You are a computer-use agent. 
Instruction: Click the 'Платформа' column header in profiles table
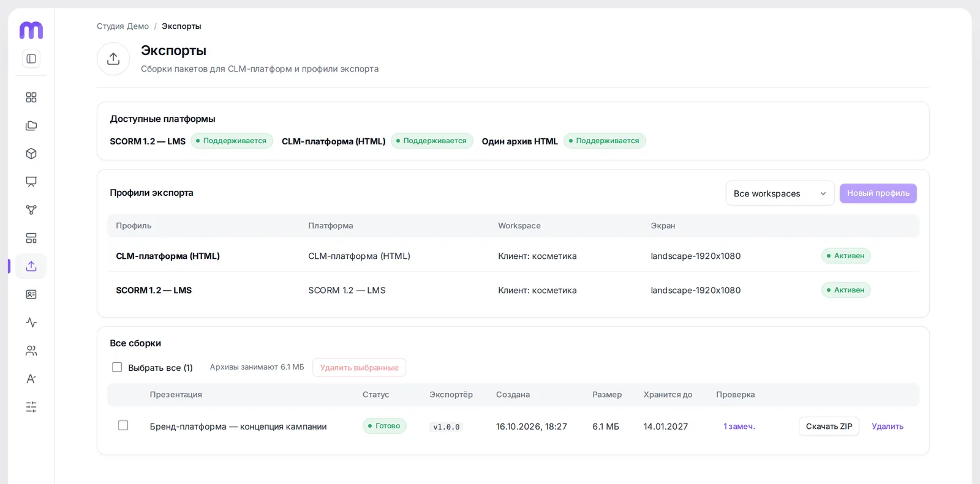click(331, 226)
